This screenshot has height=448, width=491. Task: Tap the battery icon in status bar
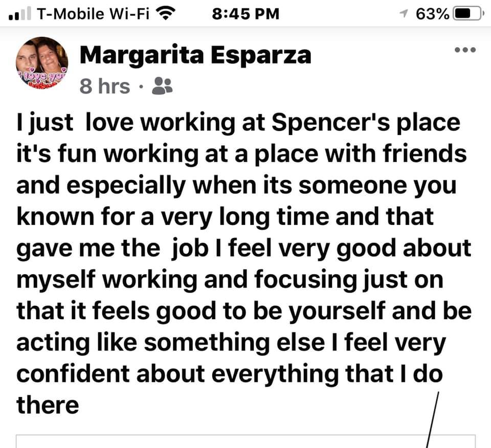[467, 14]
